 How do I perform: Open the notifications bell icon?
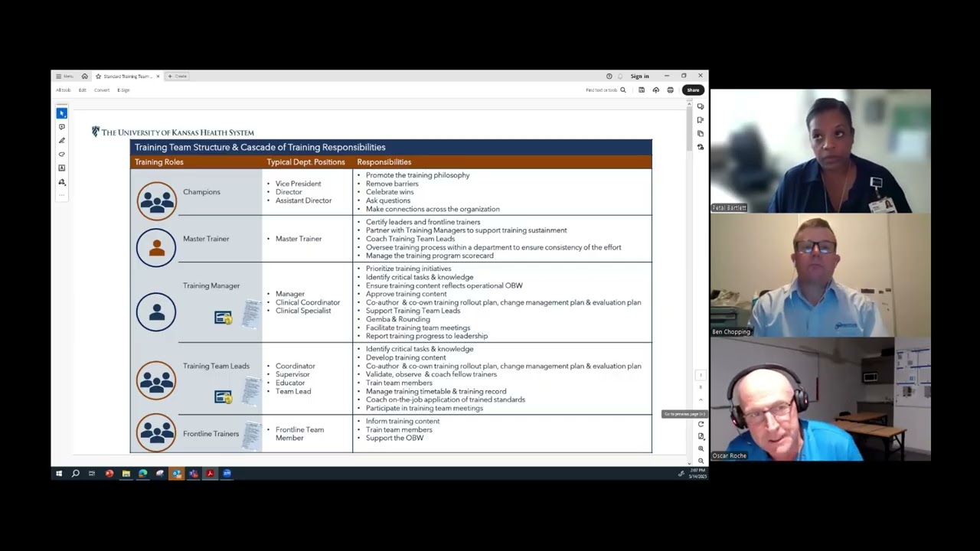tap(620, 77)
